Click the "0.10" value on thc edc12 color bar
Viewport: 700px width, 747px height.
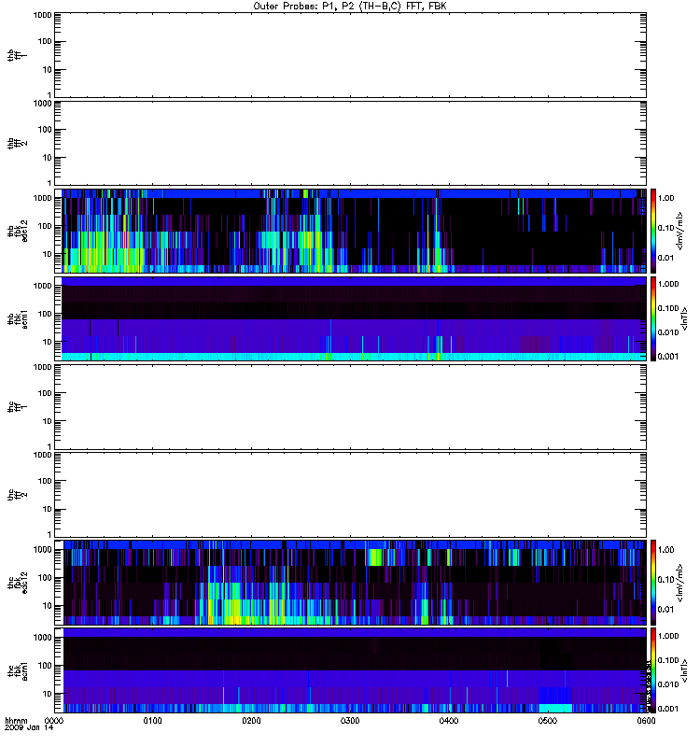(x=665, y=579)
